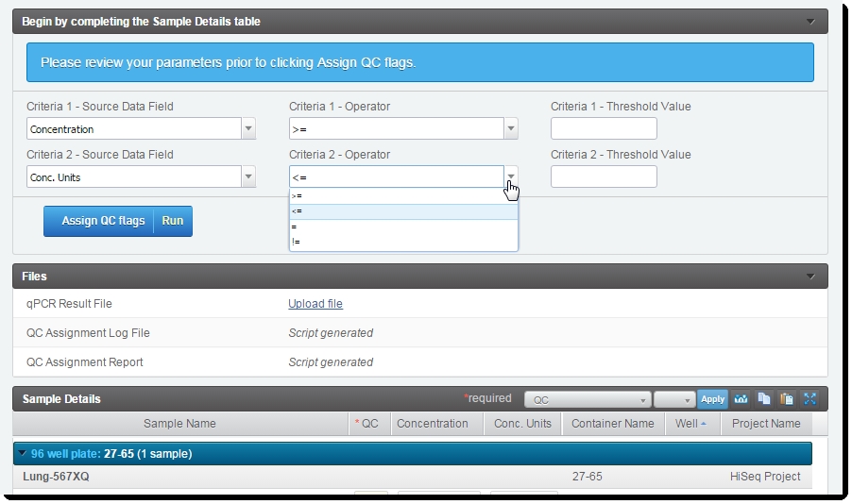Open Criteria 2 Source Data Field dropdown
The height and width of the screenshot is (504, 852).
248,177
